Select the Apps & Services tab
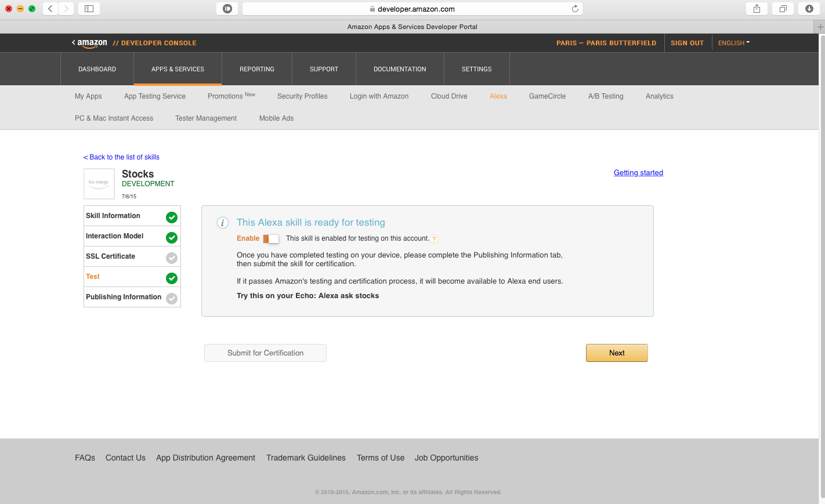The height and width of the screenshot is (504, 825). pos(178,69)
